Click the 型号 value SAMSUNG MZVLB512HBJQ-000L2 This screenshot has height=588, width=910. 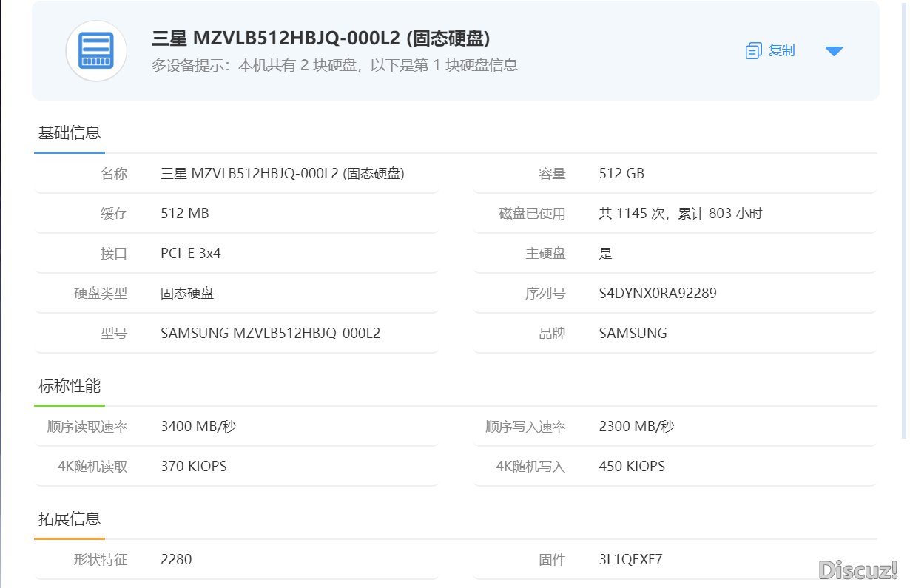(x=271, y=334)
